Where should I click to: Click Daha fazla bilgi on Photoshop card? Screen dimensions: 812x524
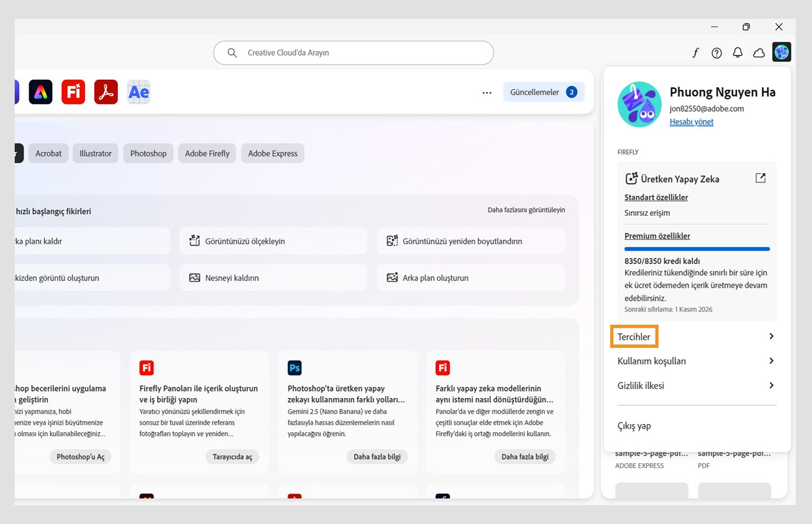coord(377,457)
